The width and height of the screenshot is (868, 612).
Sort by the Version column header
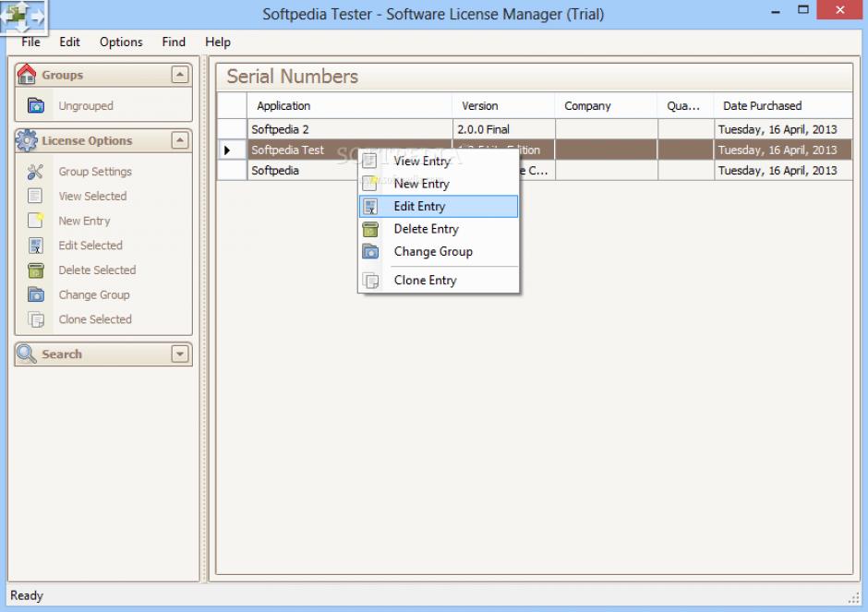(503, 105)
